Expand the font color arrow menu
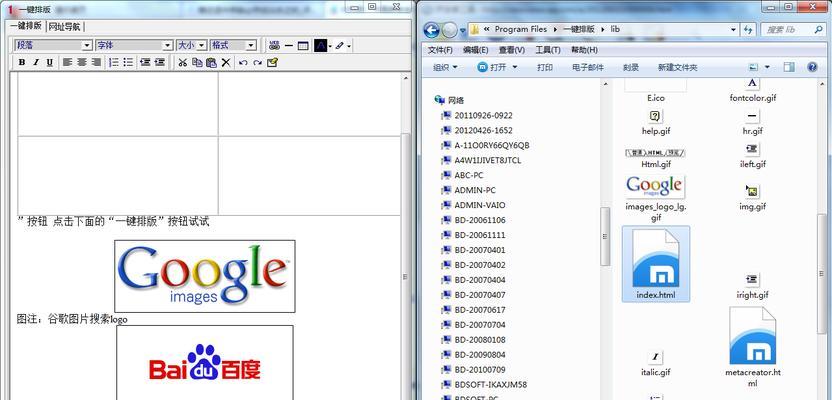Image resolution: width=832 pixels, height=400 pixels. pos(331,46)
